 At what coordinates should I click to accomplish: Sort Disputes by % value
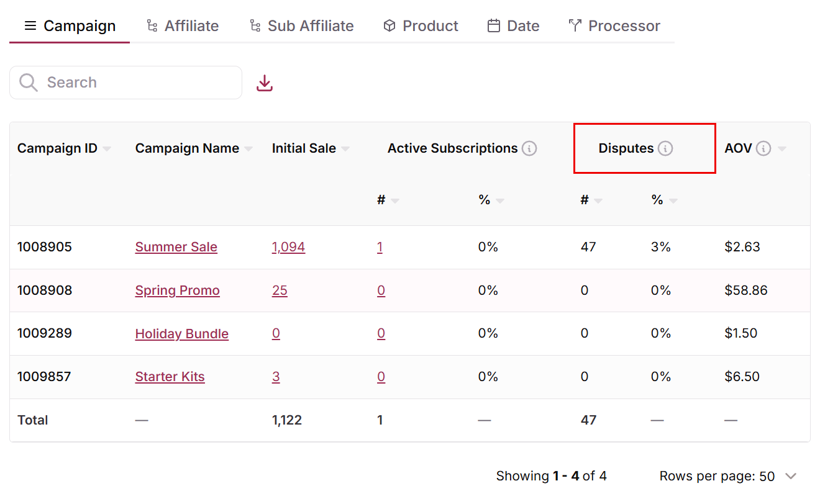coord(673,200)
